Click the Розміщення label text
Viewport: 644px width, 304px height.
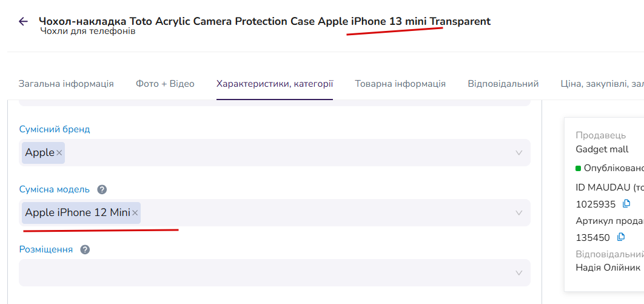[x=46, y=249]
